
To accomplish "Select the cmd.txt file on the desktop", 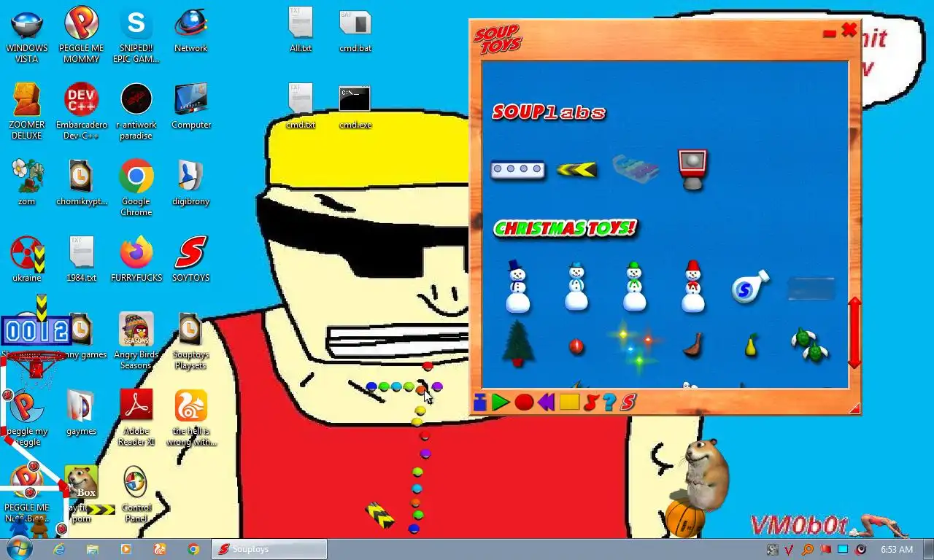I will [301, 107].
